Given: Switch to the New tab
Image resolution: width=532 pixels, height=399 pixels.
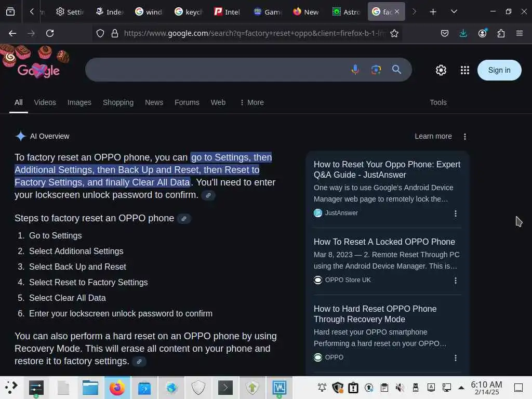Looking at the screenshot, I should tap(307, 12).
